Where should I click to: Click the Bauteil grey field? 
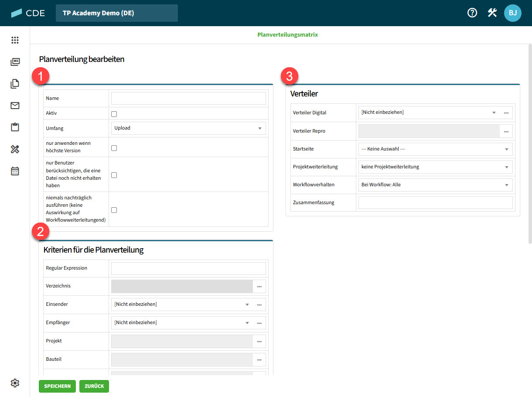click(182, 359)
